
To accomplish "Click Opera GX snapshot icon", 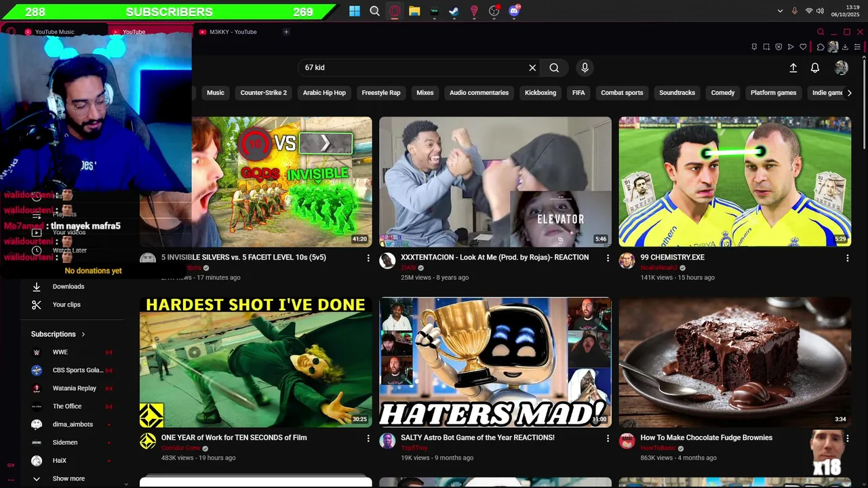I will [766, 47].
